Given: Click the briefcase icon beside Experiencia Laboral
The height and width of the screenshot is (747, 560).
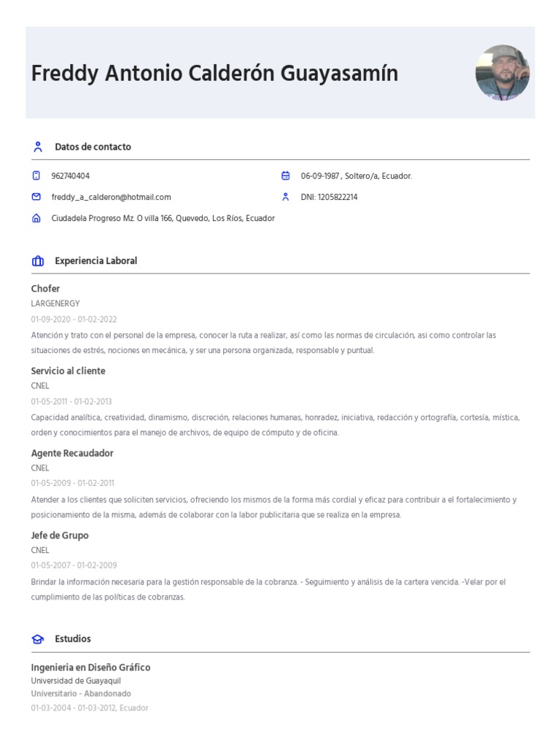Looking at the screenshot, I should [38, 261].
